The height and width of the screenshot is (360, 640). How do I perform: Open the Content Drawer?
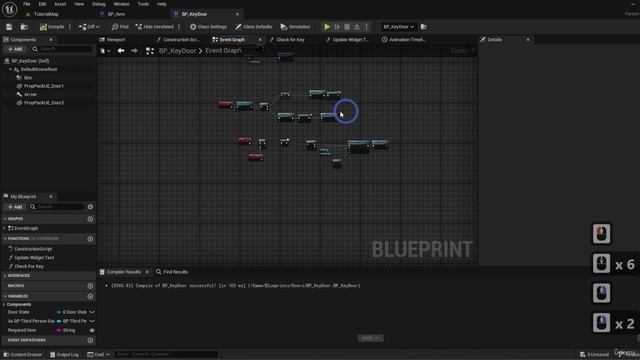23,354
